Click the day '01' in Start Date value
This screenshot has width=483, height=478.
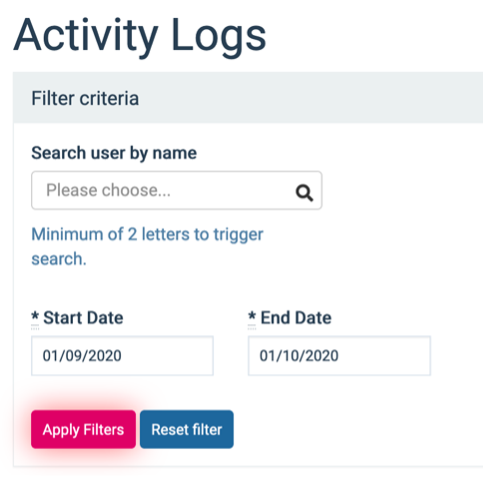[x=50, y=356]
